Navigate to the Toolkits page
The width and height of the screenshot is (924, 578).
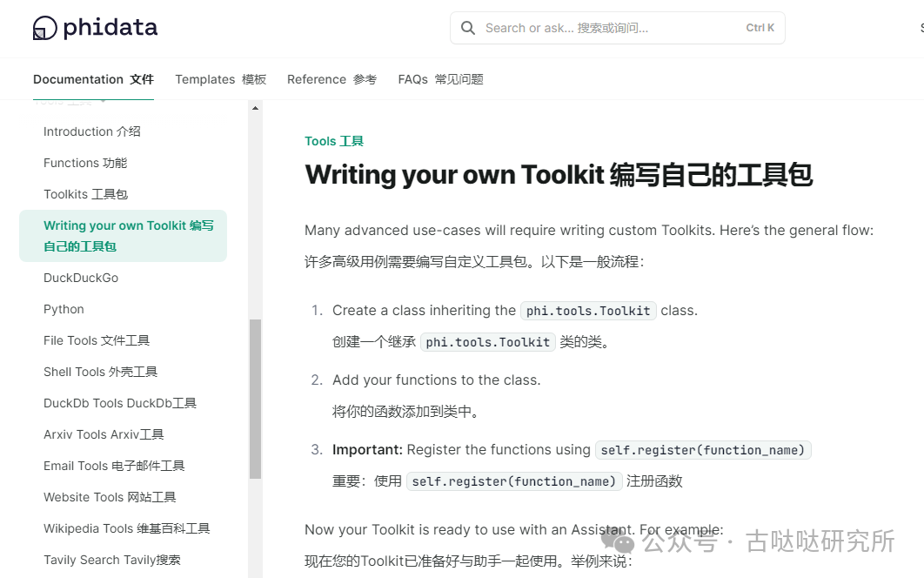(85, 194)
